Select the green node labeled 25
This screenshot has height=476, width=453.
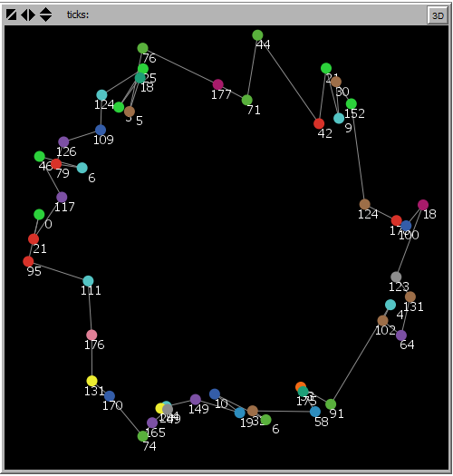[x=143, y=69]
